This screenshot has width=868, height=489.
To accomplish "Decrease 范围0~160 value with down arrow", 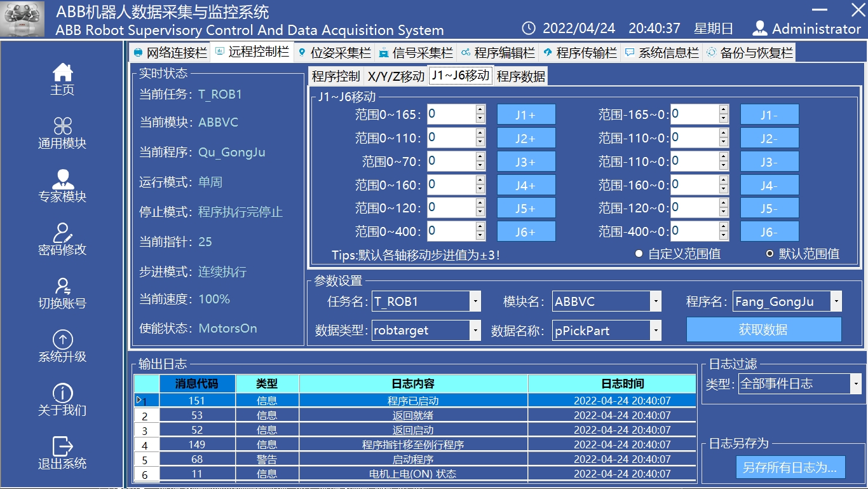I will click(x=480, y=189).
